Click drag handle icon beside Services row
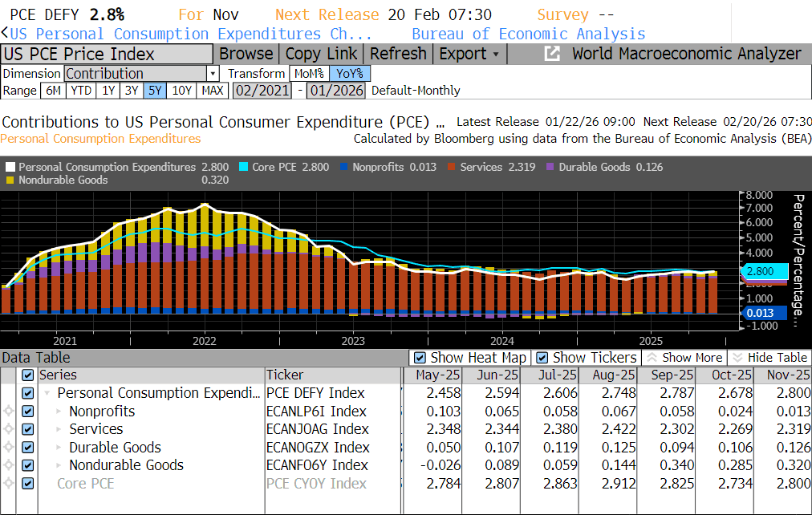This screenshot has height=515, width=812. (x=9, y=430)
